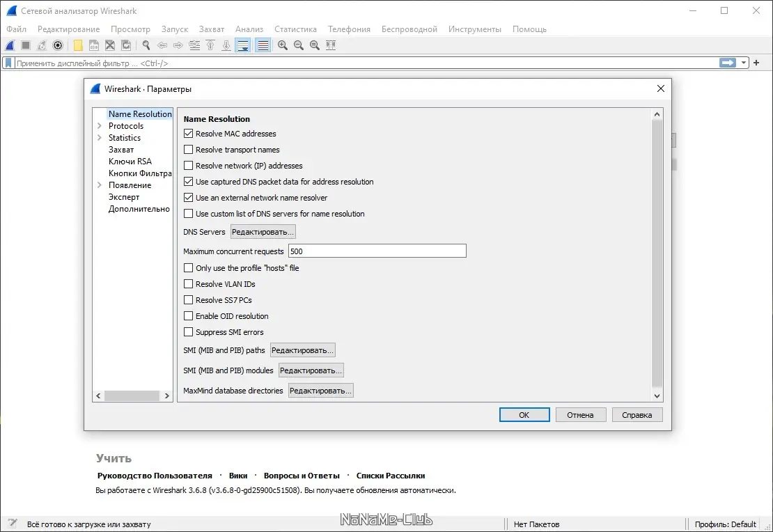Screen dimensions: 773x532
Task: Click the plus icon to add filter button
Action: click(756, 63)
